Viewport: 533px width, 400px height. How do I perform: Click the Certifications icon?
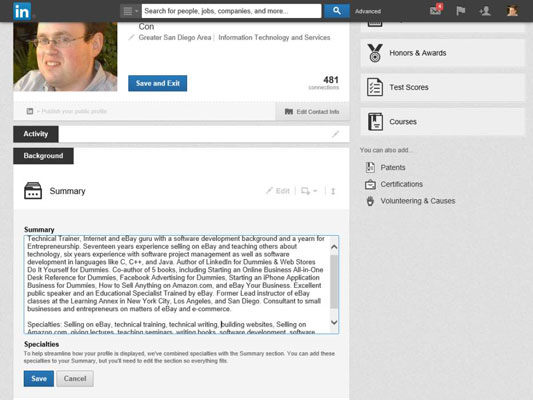coord(370,184)
